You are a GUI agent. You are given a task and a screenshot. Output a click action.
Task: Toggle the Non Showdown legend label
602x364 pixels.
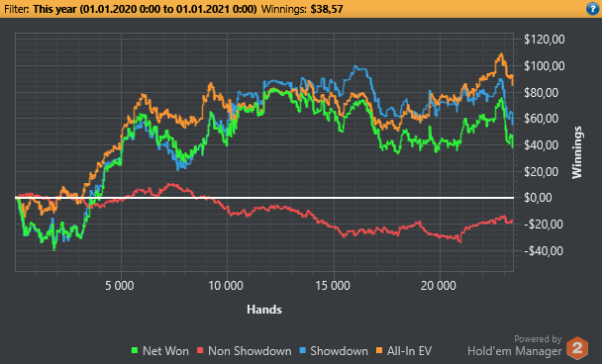250,351
